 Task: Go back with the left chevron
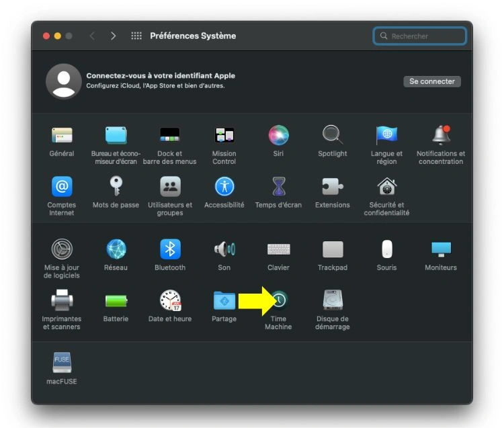tap(92, 36)
